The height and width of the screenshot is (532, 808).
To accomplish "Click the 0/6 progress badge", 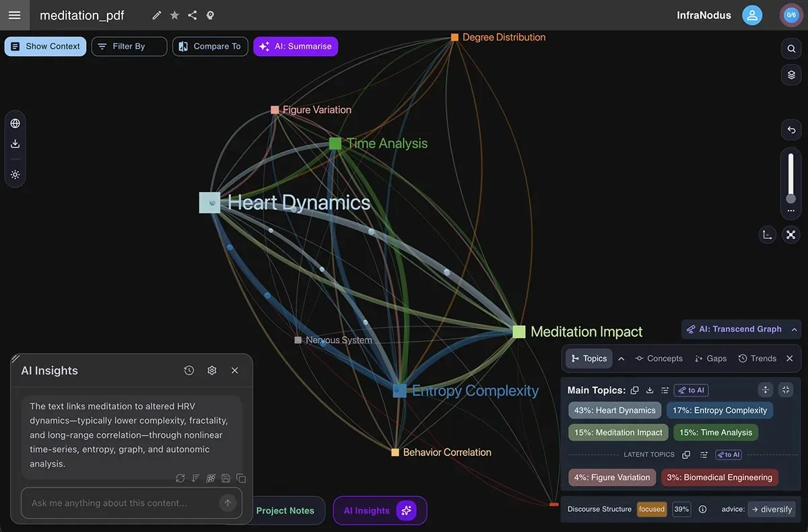I will pyautogui.click(x=791, y=15).
